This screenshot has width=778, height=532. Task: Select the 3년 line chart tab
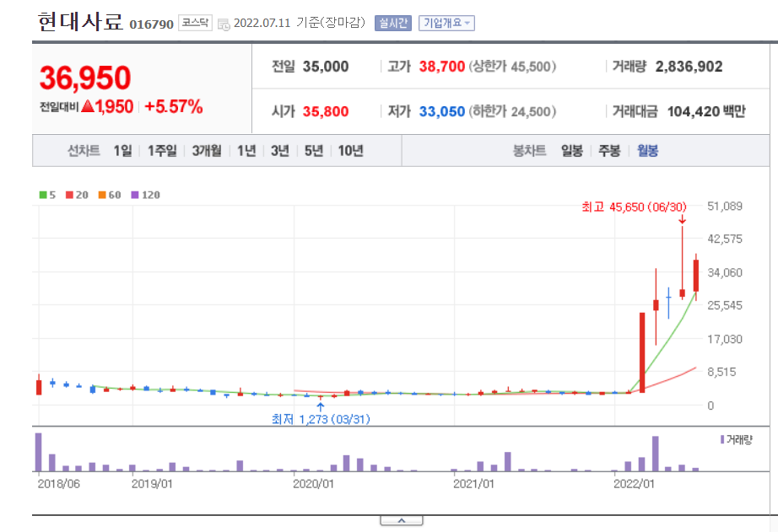coord(280,150)
